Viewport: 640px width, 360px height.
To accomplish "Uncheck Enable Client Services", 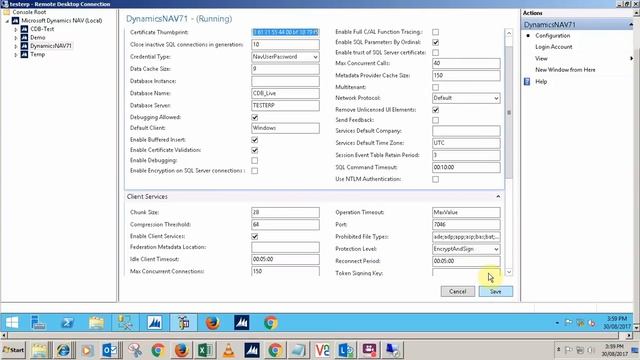I will 255,236.
